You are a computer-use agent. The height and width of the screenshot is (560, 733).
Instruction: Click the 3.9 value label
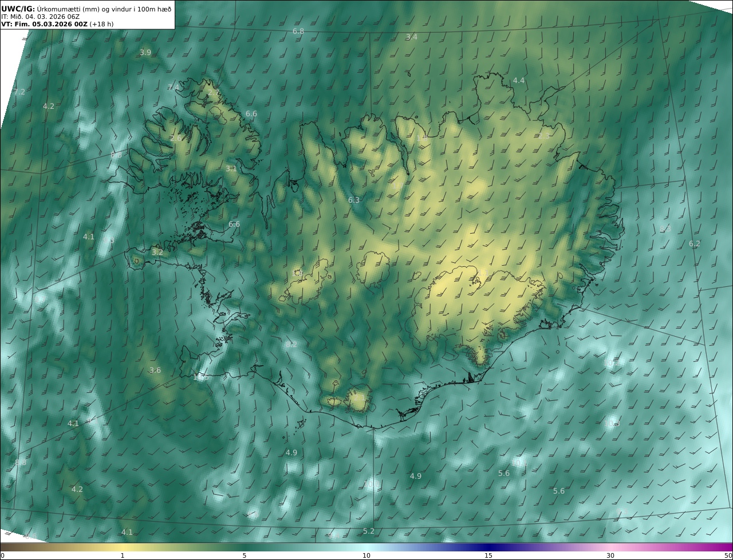click(x=145, y=52)
